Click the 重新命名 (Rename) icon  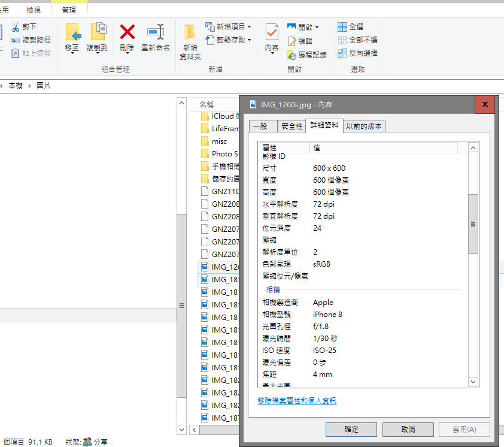tap(156, 33)
